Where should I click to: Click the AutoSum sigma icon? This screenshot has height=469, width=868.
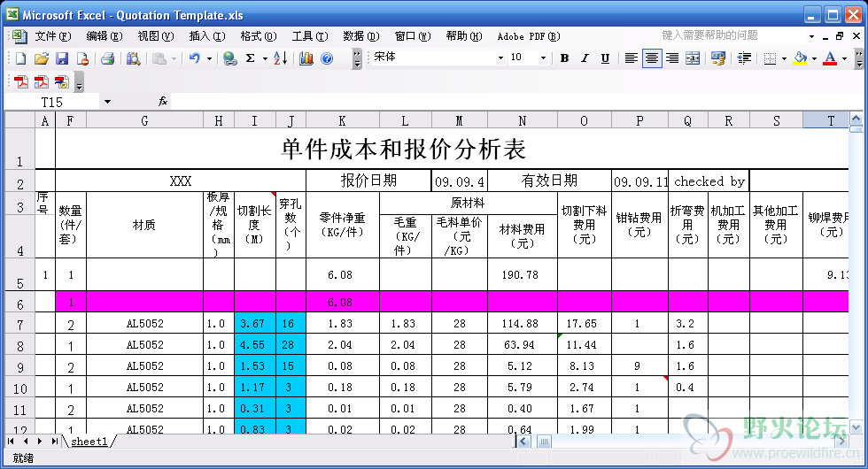point(250,58)
